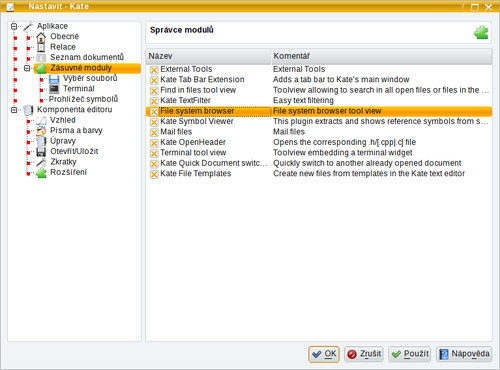This screenshot has height=370, width=500.
Task: Toggle the Kate File Templates checkbox
Action: (154, 174)
